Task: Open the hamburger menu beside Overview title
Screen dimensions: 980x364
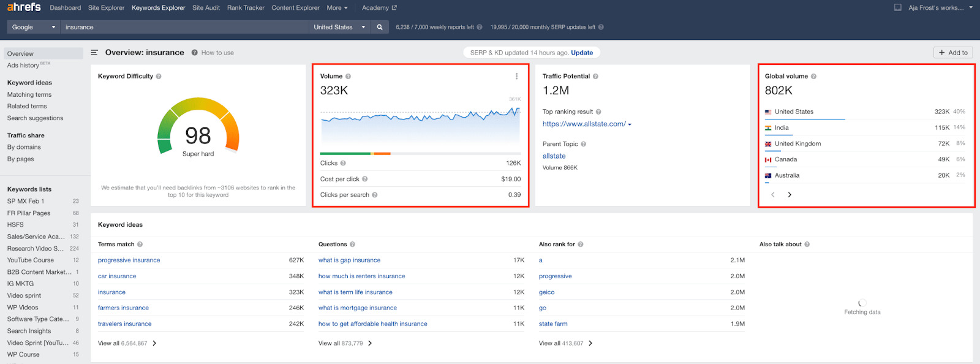Action: (94, 53)
